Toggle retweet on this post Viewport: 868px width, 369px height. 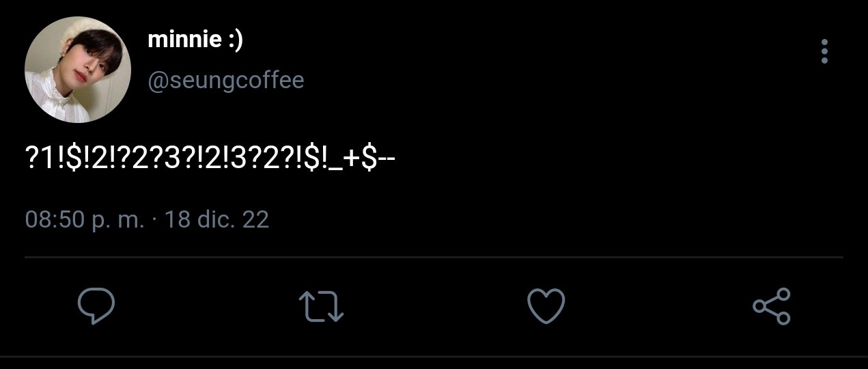click(322, 305)
